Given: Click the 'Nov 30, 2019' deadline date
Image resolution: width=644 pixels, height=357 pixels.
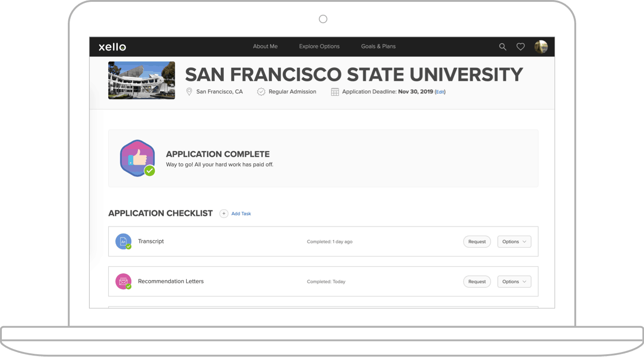Looking at the screenshot, I should pos(416,92).
